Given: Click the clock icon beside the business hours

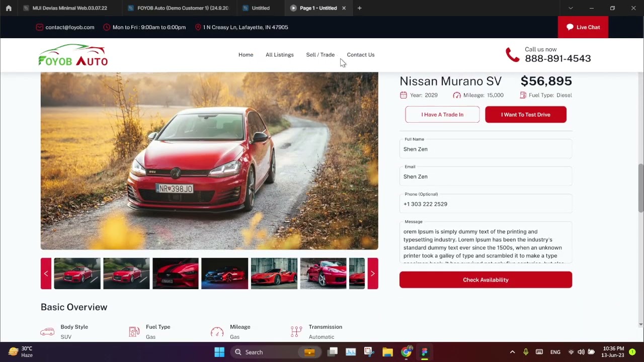Looking at the screenshot, I should (x=107, y=27).
